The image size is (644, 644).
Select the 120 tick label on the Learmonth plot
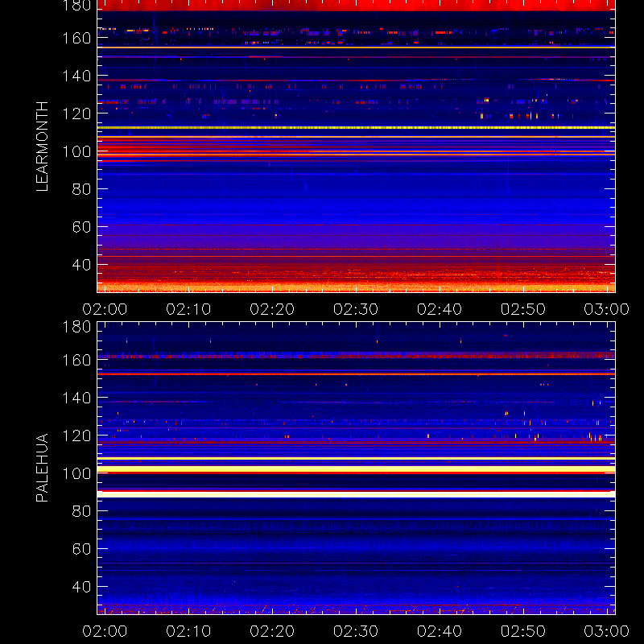click(x=76, y=114)
